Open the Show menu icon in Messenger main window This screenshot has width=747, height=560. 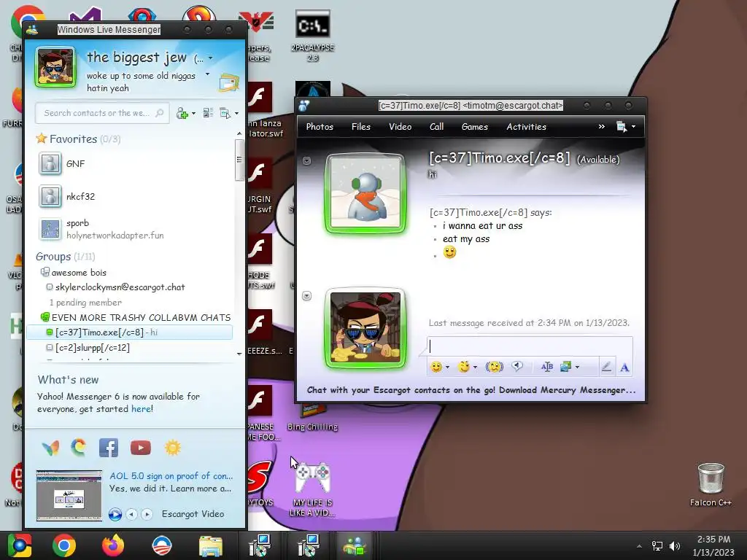[x=225, y=113]
